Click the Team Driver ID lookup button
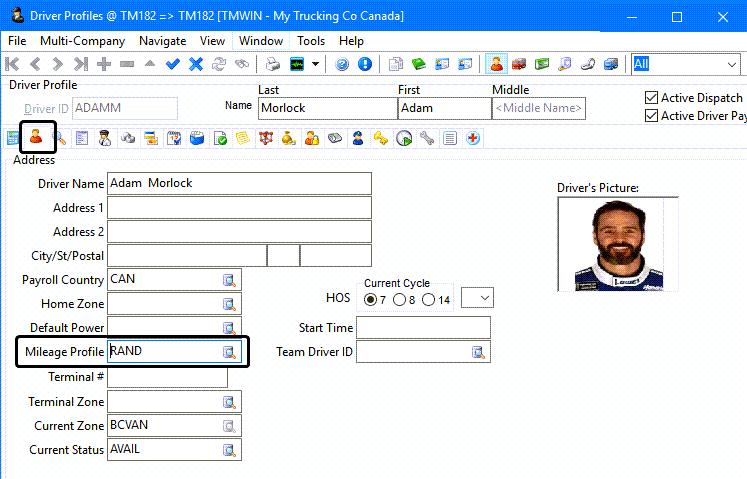Viewport: 747px width, 479px height. tap(478, 352)
